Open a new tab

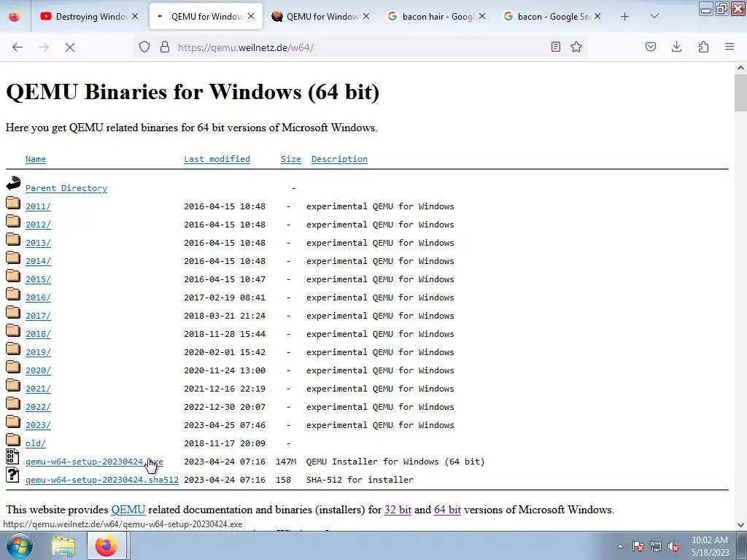625,17
